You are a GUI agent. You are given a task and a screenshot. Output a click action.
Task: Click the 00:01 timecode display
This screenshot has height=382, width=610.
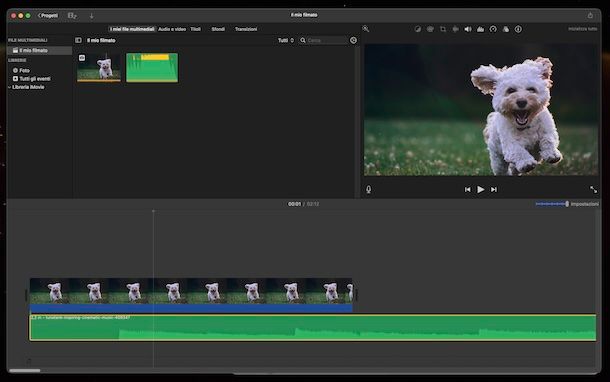click(x=294, y=204)
